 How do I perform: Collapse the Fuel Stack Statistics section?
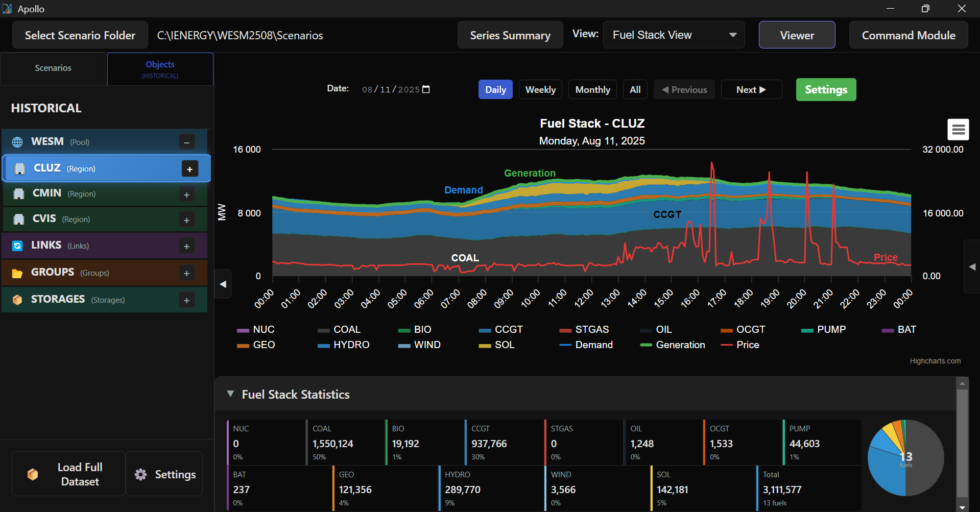coord(231,394)
